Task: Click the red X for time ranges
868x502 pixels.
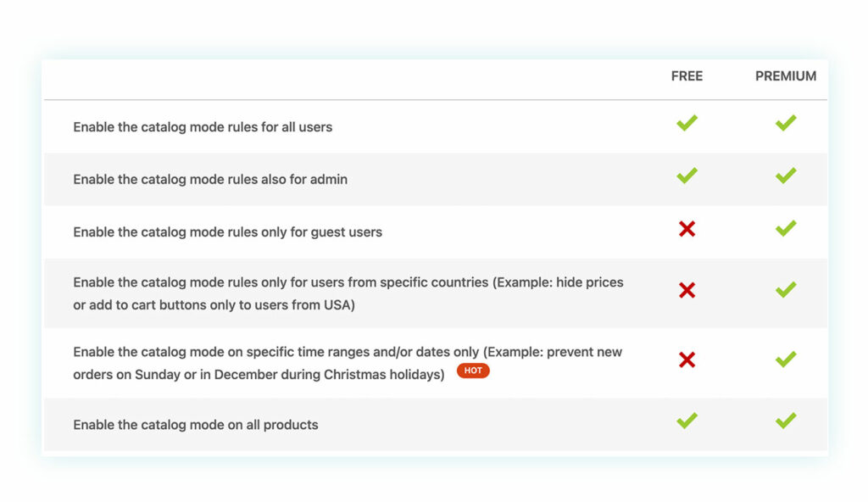Action: pyautogui.click(x=687, y=360)
